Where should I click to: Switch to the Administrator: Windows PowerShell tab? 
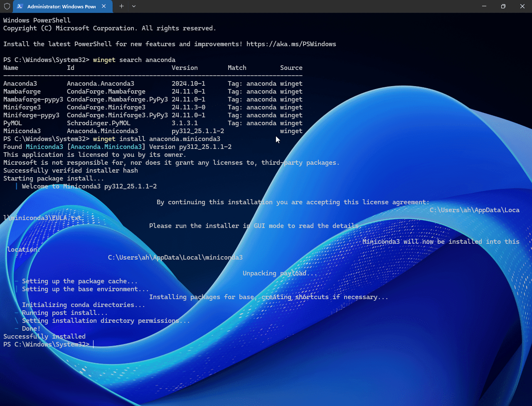pos(58,6)
